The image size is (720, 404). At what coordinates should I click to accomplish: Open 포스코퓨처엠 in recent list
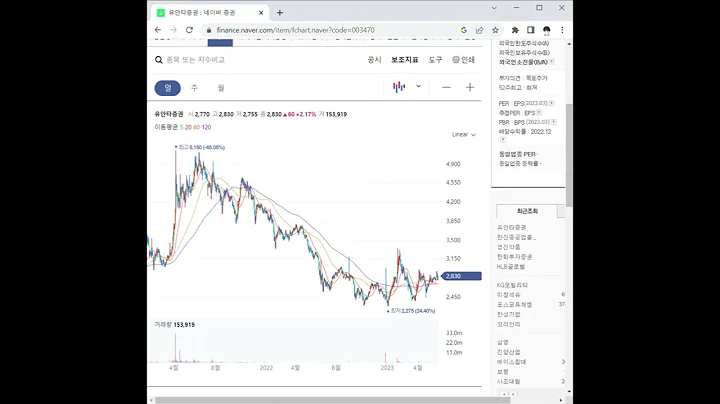tap(514, 304)
